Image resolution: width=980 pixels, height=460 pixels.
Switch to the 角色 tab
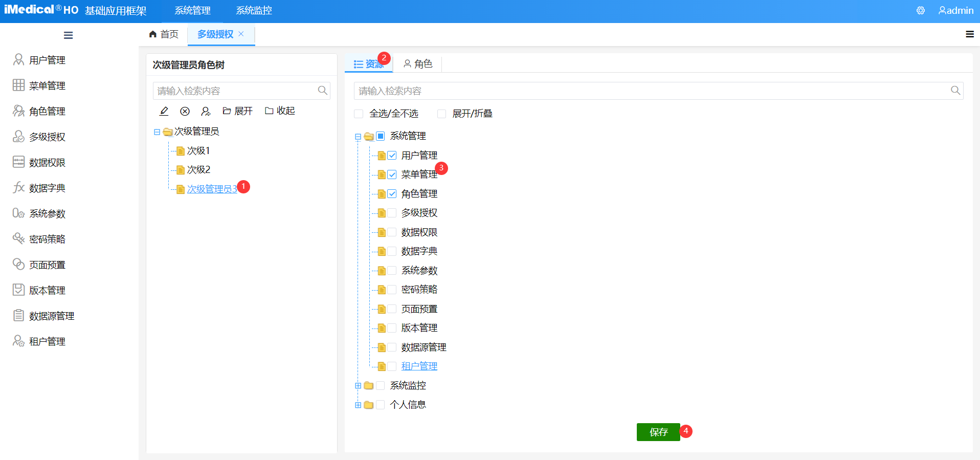pos(418,64)
